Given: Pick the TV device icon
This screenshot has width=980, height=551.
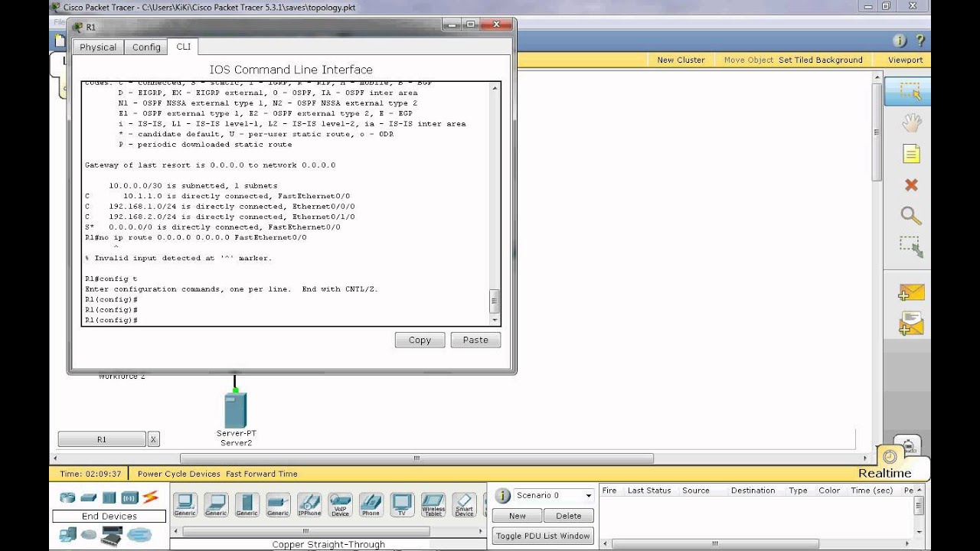Looking at the screenshot, I should [x=402, y=505].
